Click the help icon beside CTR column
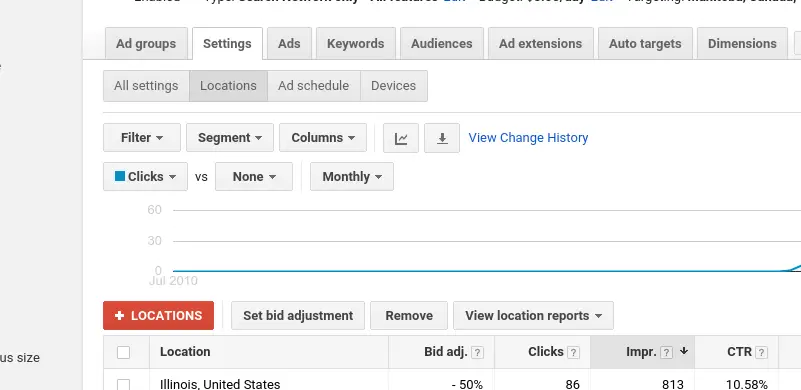The image size is (801, 390). point(761,353)
